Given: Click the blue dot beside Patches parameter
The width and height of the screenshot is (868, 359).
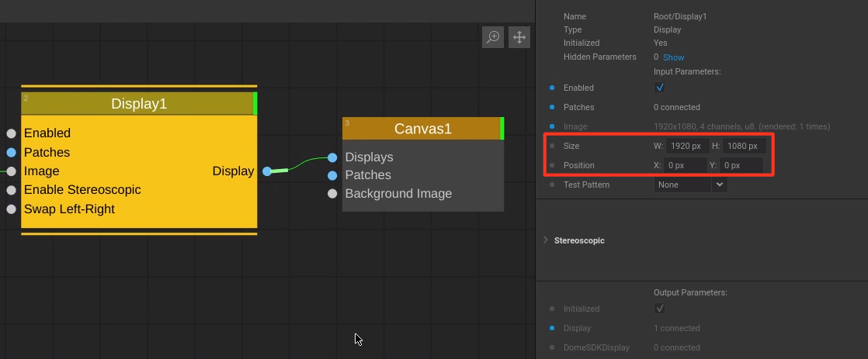Looking at the screenshot, I should point(552,107).
